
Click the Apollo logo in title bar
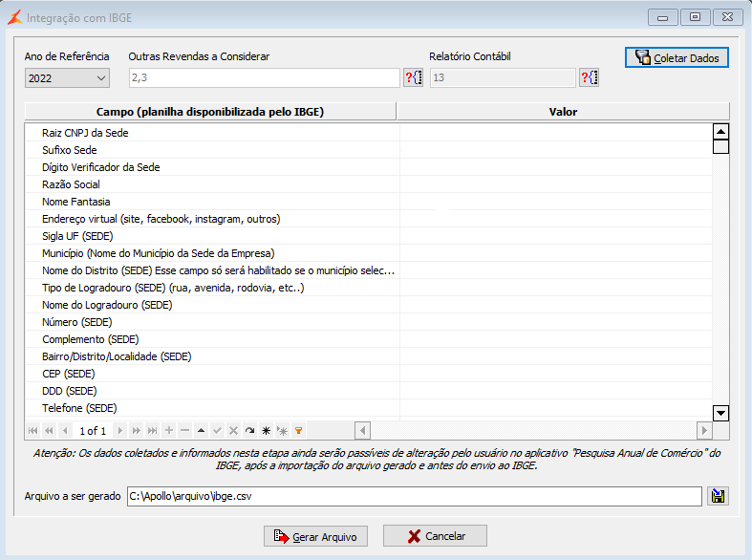coord(15,17)
